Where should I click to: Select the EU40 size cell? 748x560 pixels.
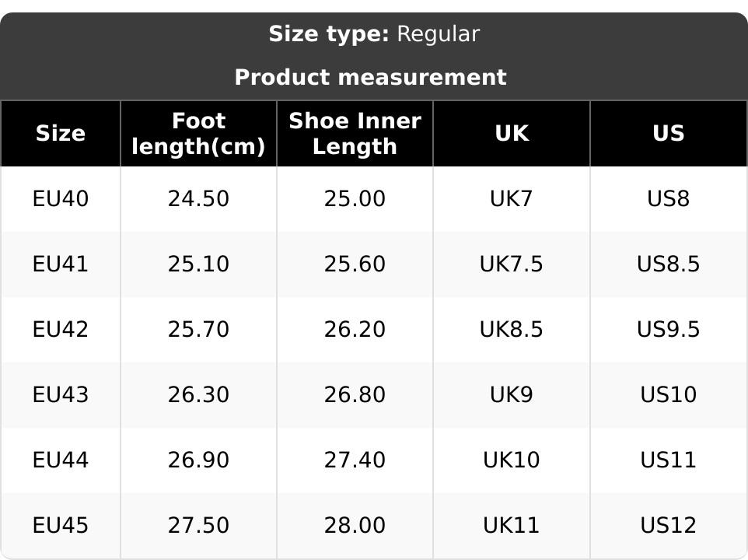point(61,199)
